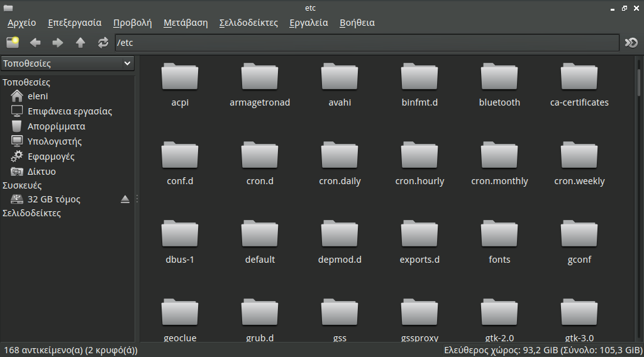
Task: Click the Σελιδοδείκτες sidebar section header
Action: (x=31, y=213)
